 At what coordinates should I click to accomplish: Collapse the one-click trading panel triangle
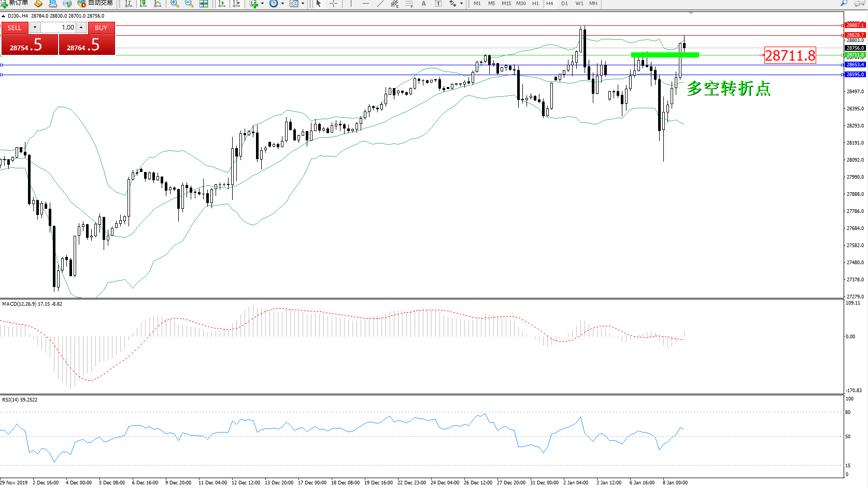click(4, 16)
